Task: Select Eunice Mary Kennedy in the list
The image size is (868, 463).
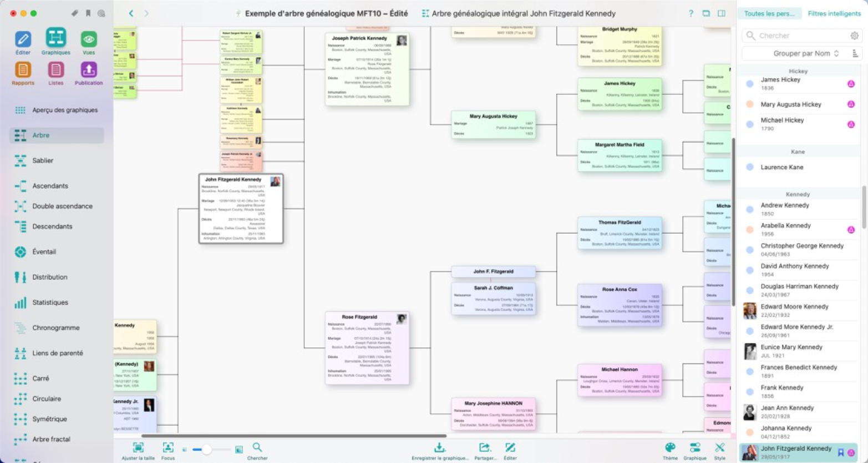Action: 798,351
